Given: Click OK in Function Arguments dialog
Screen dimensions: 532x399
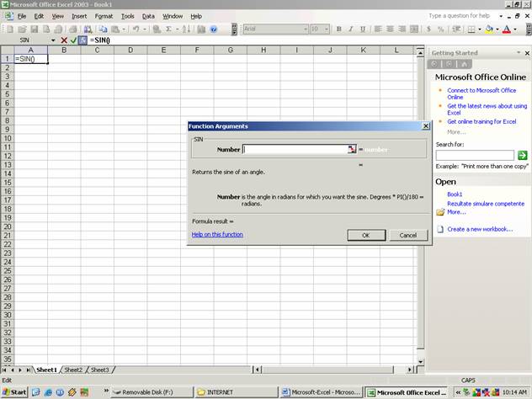Looking at the screenshot, I should tap(366, 235).
